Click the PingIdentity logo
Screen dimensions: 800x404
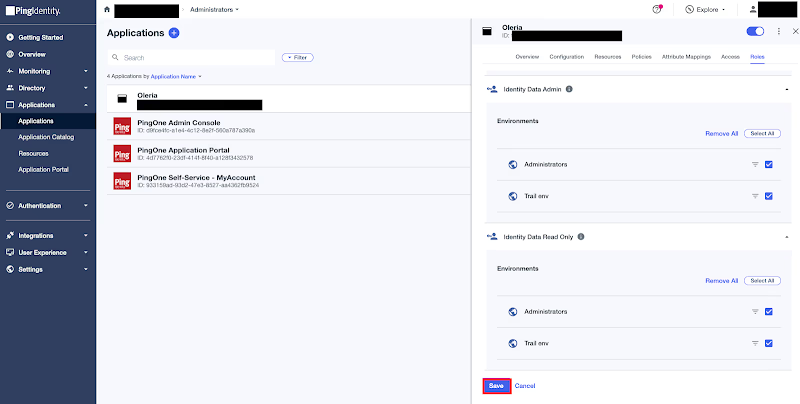pos(33,11)
